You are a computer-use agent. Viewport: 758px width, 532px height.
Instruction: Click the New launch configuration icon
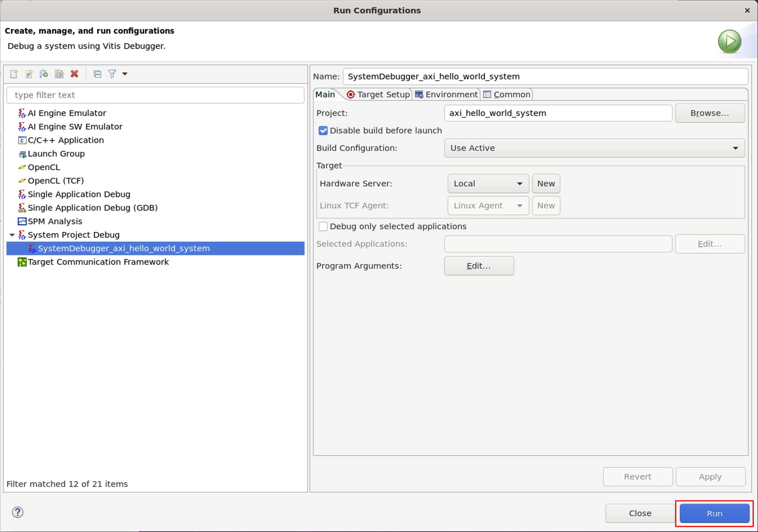(14, 74)
